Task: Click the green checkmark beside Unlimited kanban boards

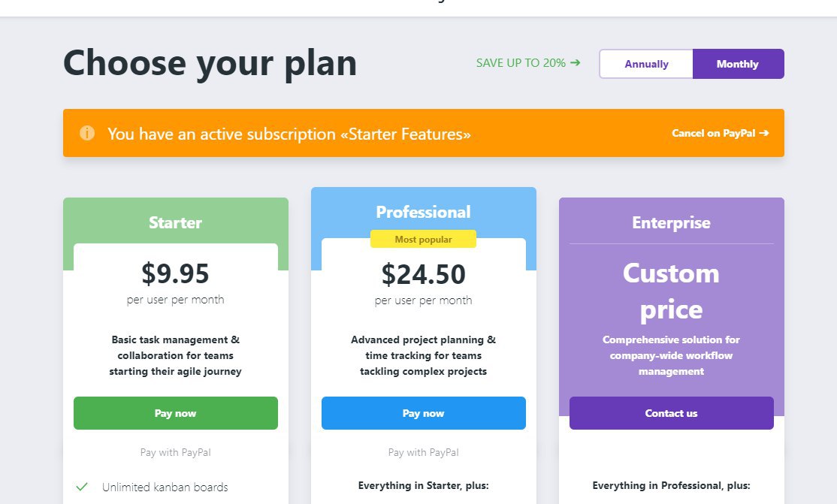Action: coord(82,487)
